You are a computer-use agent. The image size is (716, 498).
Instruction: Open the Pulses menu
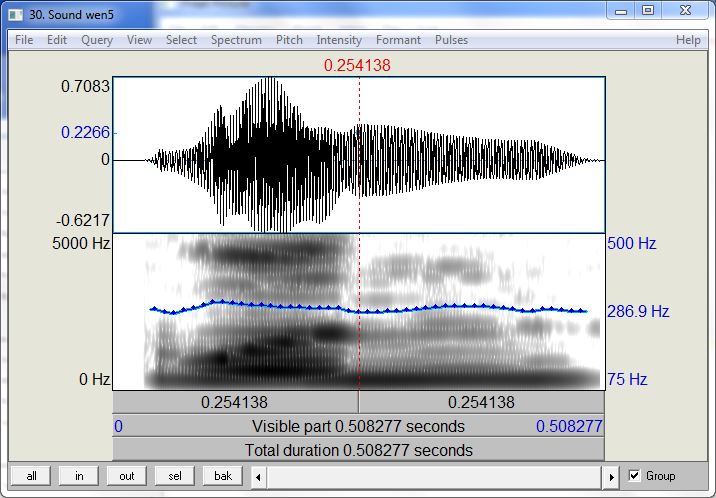(x=451, y=40)
